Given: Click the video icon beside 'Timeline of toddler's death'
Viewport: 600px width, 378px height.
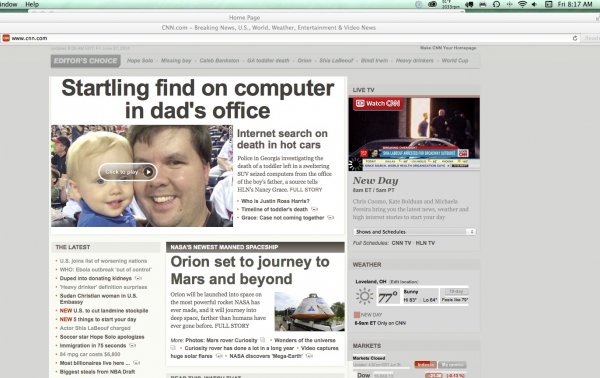Looking at the screenshot, I should pos(314,209).
